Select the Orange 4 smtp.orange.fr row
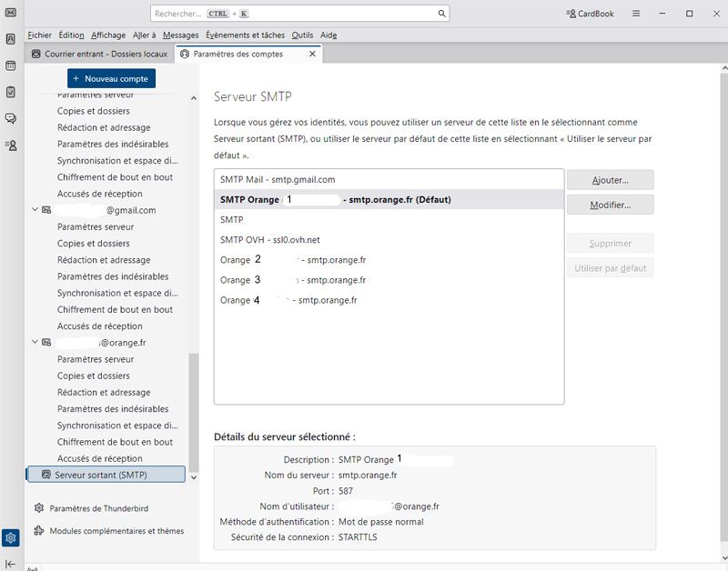The width and height of the screenshot is (728, 571). pos(389,300)
